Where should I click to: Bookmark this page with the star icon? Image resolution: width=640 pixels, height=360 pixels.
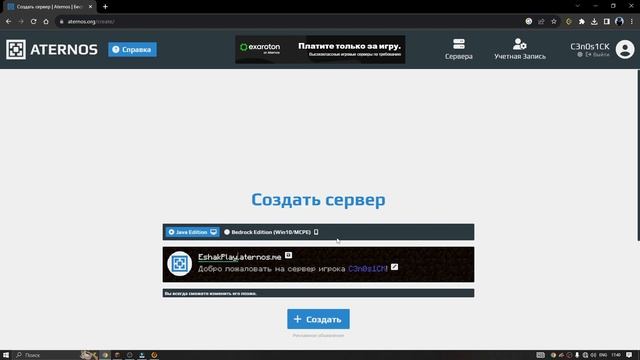tap(554, 21)
